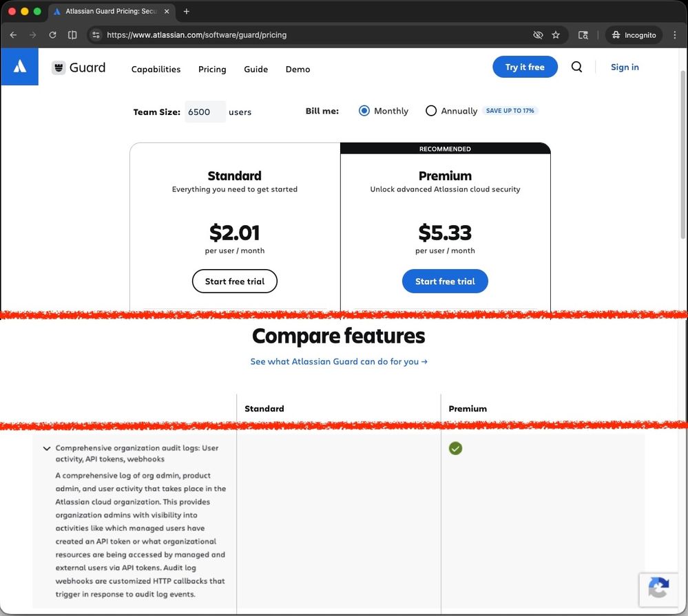Click the Guard shield product icon
The width and height of the screenshot is (688, 616).
pos(59,67)
